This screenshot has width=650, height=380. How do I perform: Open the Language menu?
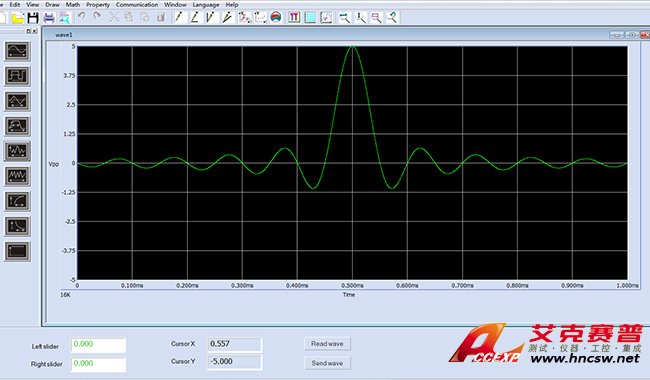click(206, 5)
